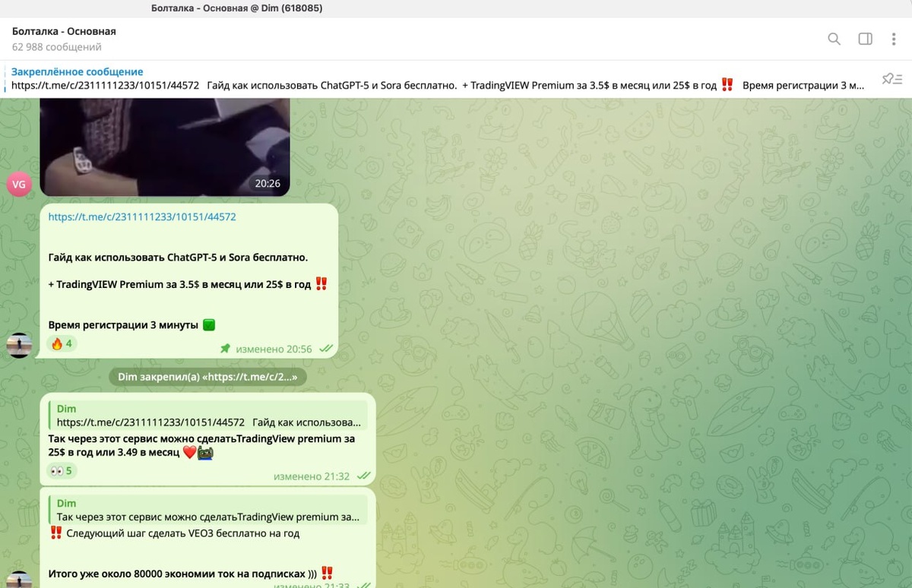Open the VG user avatar
This screenshot has height=588, width=912.
click(19, 184)
